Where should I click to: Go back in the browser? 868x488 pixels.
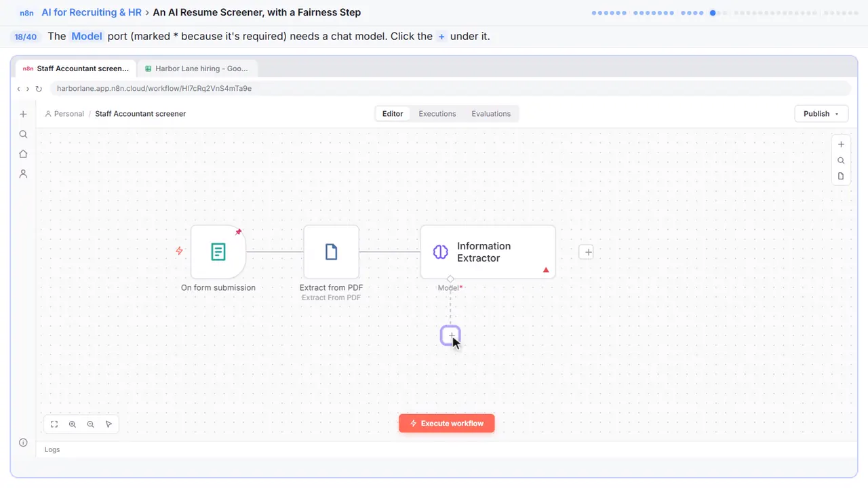point(18,89)
